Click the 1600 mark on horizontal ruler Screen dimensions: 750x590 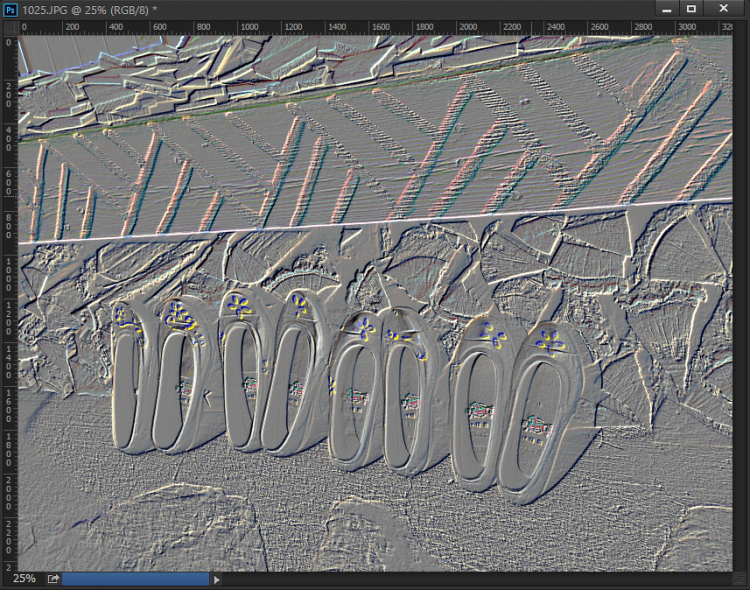coord(374,27)
